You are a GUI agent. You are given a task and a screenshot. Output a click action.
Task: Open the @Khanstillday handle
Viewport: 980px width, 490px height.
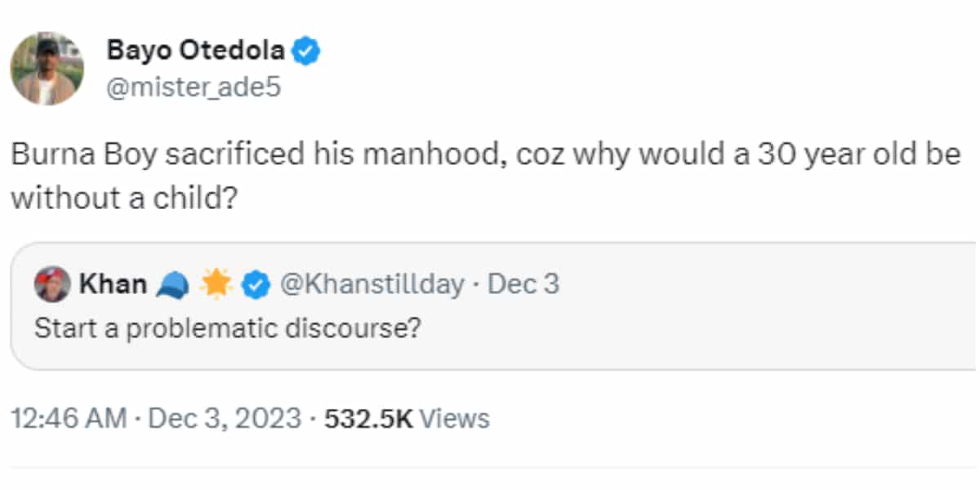coord(372,284)
